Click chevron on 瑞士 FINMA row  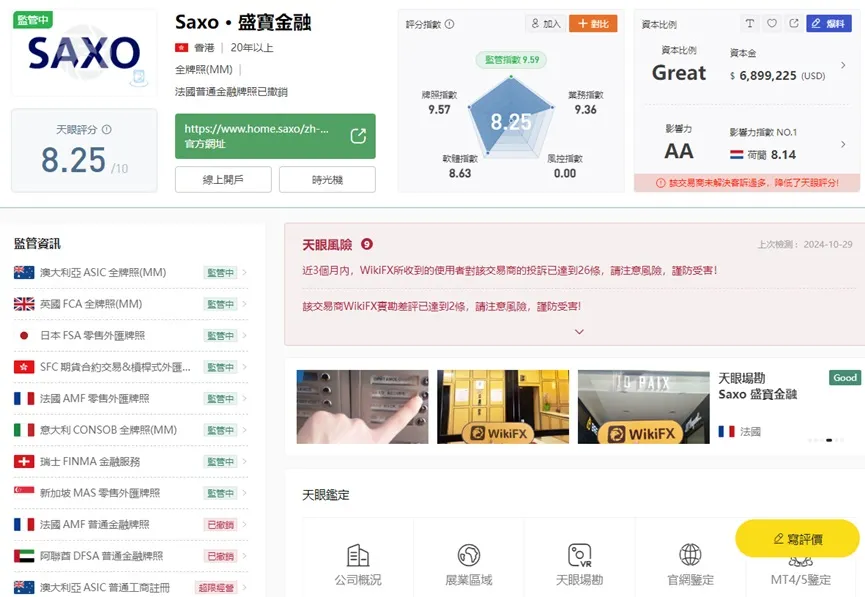(244, 461)
